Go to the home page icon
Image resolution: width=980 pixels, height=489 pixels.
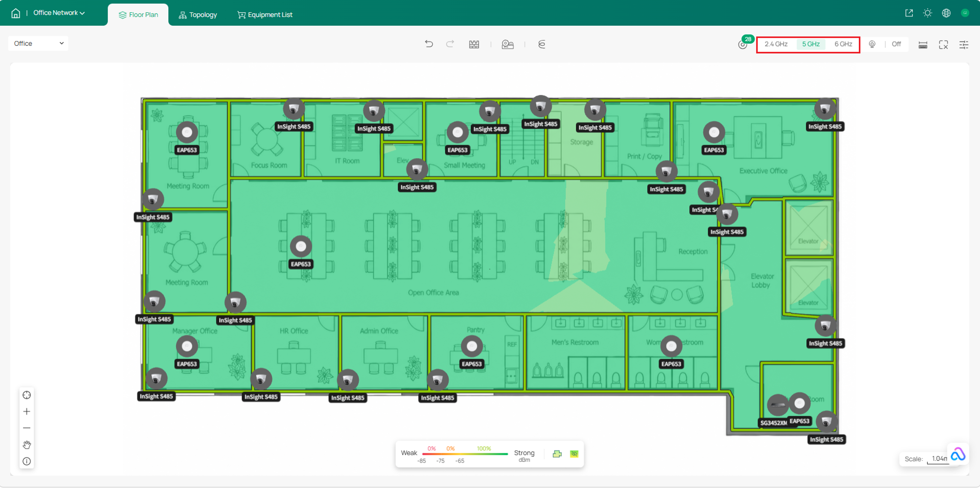(x=15, y=13)
